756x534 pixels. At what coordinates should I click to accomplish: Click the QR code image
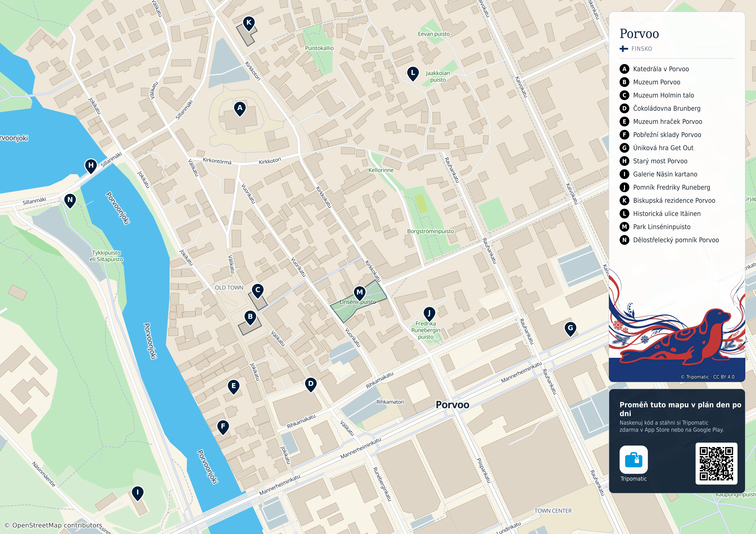click(716, 464)
